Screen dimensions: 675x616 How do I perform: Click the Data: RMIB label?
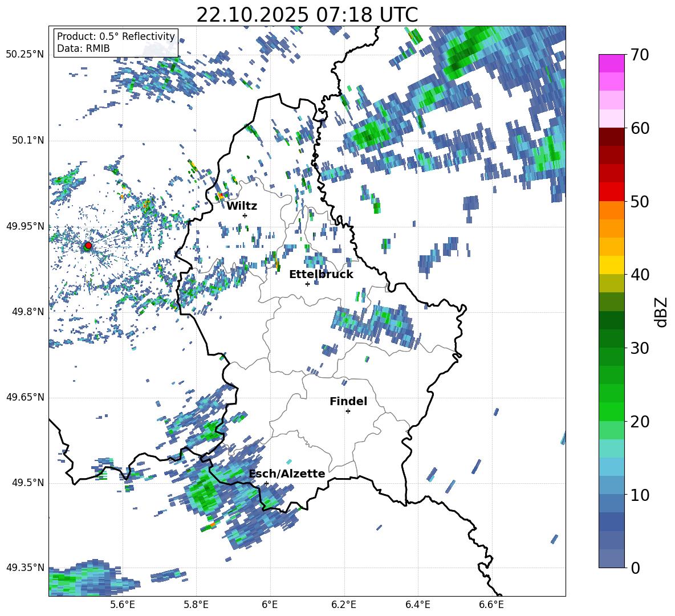tap(83, 48)
